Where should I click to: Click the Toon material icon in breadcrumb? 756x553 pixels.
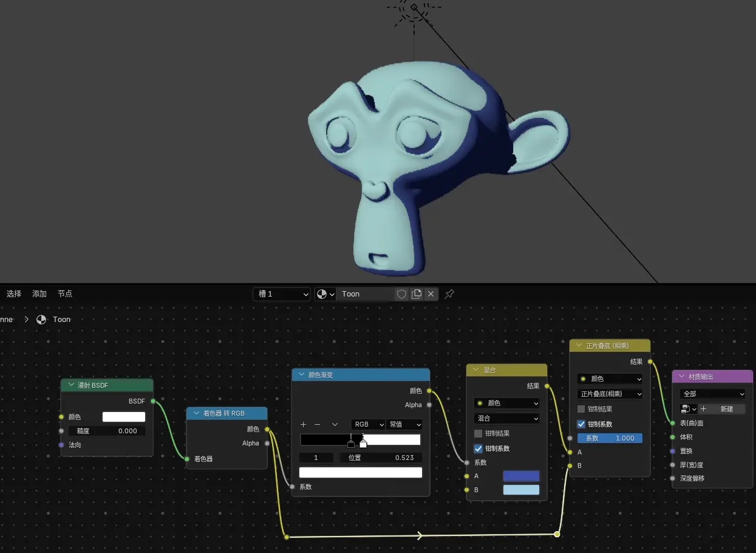tap(41, 320)
